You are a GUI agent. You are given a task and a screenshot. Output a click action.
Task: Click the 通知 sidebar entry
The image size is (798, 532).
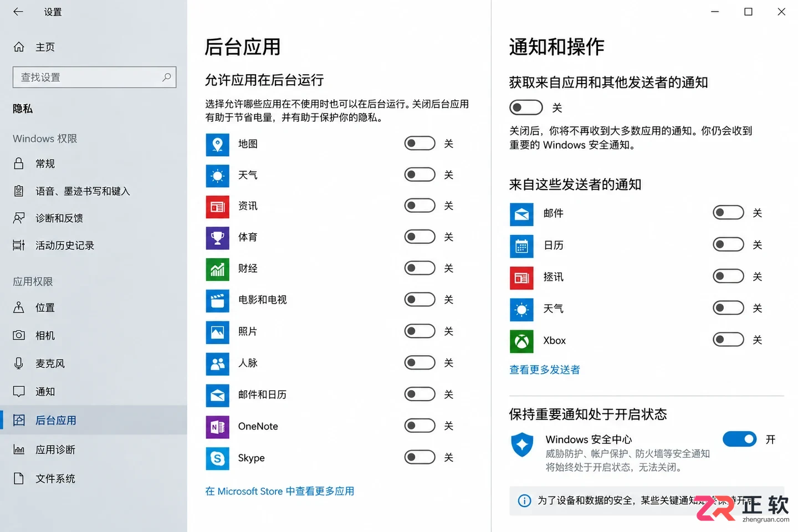pos(94,392)
